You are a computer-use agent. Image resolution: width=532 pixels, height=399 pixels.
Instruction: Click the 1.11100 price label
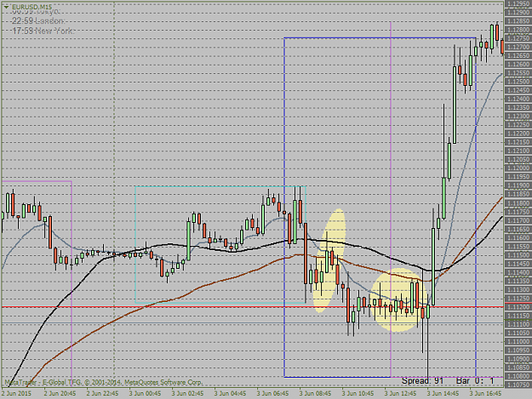click(x=518, y=324)
